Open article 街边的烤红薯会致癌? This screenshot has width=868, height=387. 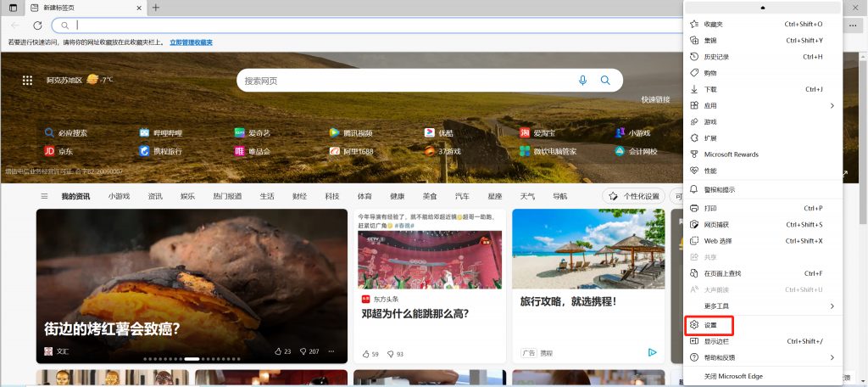[112, 328]
